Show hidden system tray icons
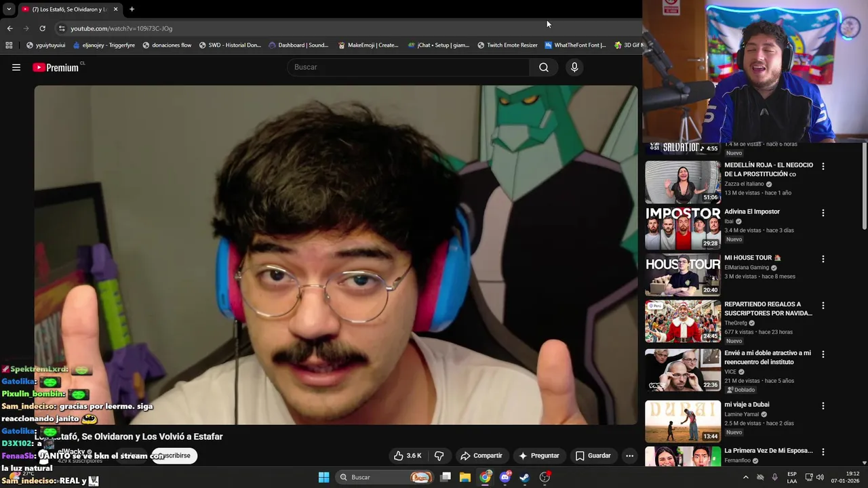Viewport: 868px width, 488px height. [x=746, y=477]
